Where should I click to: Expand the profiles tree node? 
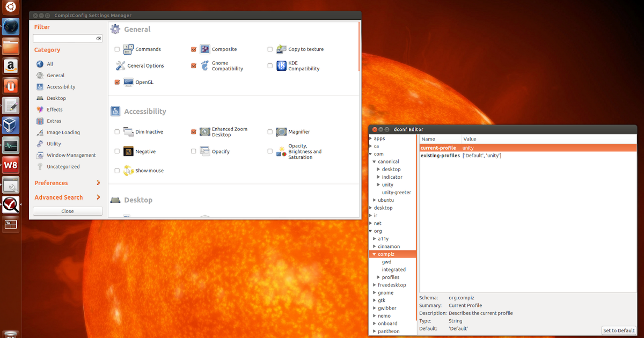coord(379,277)
